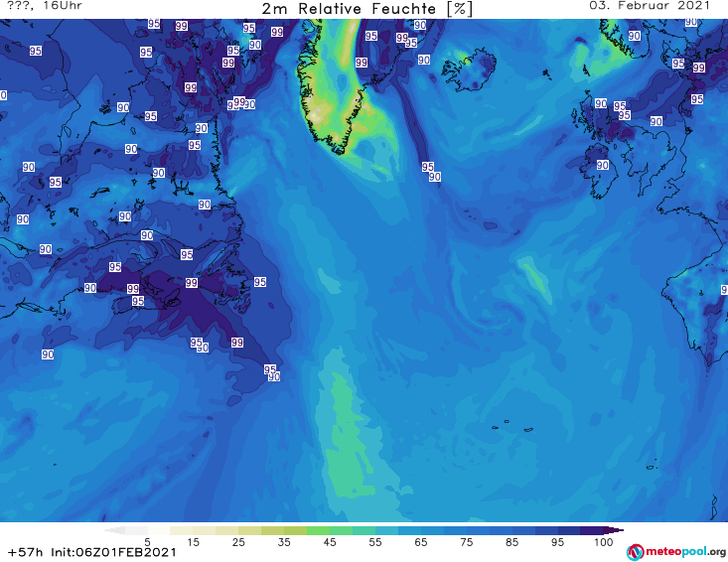Click the colorbar tick label '95'
Viewport: 728px width, 562px height.
tap(557, 542)
